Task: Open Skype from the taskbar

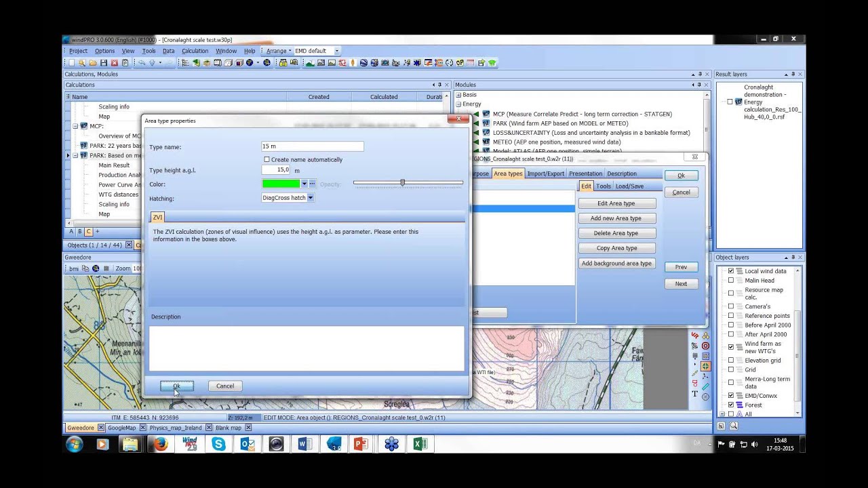Action: click(218, 444)
